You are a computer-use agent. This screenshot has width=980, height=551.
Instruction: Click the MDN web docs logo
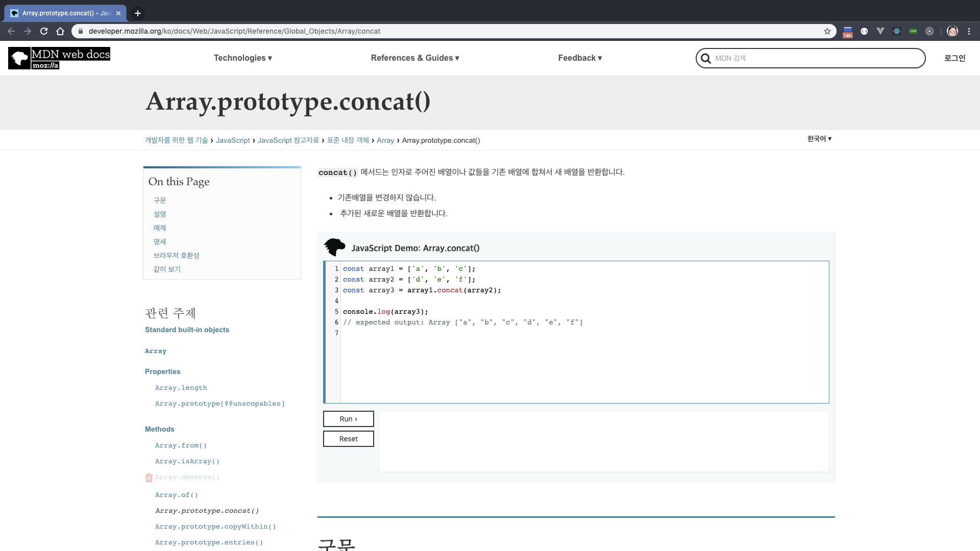tap(59, 58)
